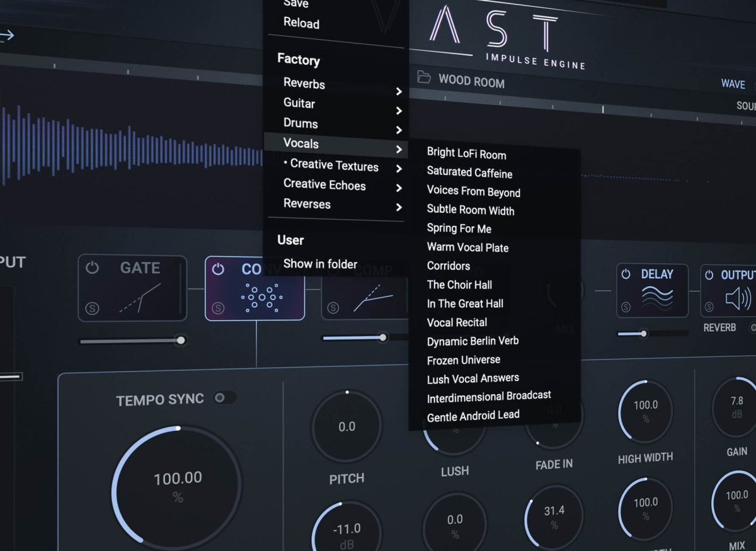756x551 pixels.
Task: Click the CONV module power icon
Action: 218,270
